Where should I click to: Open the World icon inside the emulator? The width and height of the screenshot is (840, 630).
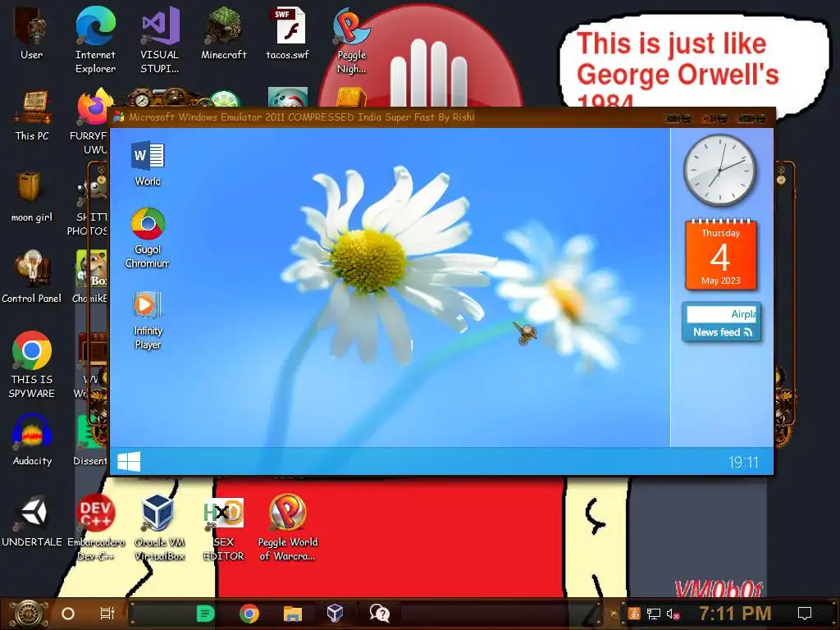pos(148,163)
